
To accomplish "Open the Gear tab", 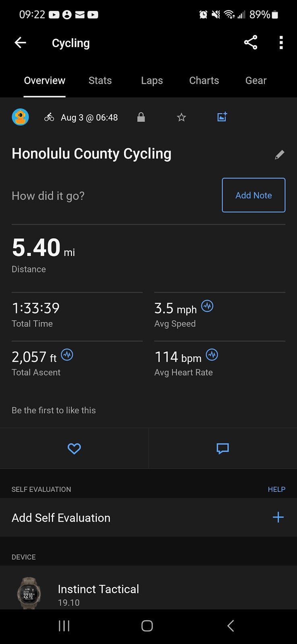I will (x=256, y=80).
